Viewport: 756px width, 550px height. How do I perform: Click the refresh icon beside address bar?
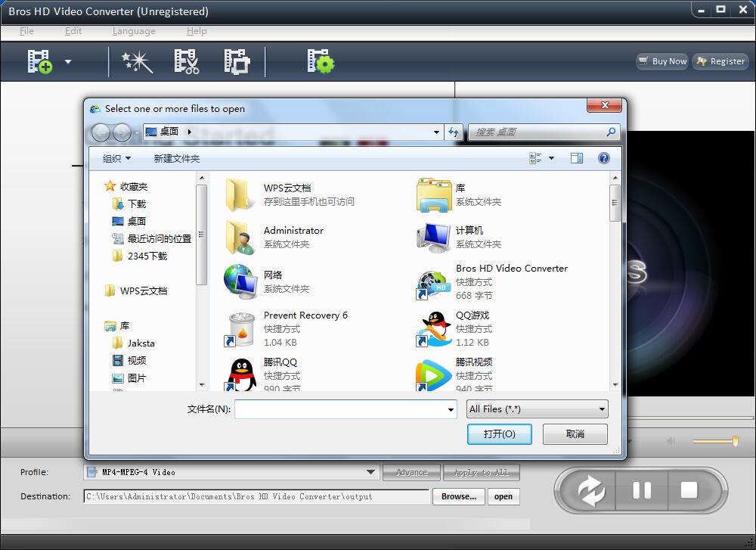(454, 132)
